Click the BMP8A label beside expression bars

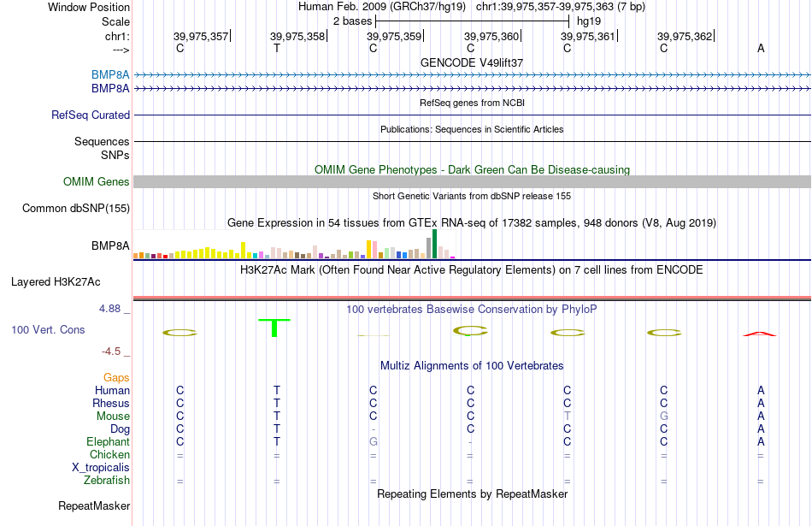(x=110, y=245)
